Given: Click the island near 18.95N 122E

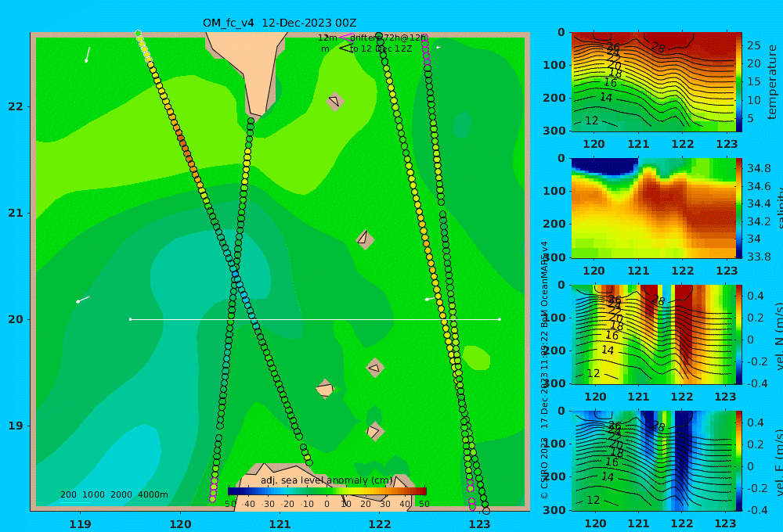Looking at the screenshot, I should pyautogui.click(x=374, y=431).
